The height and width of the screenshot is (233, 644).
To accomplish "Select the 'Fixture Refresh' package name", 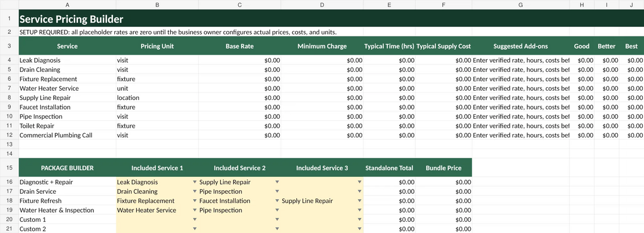I will pos(67,201).
